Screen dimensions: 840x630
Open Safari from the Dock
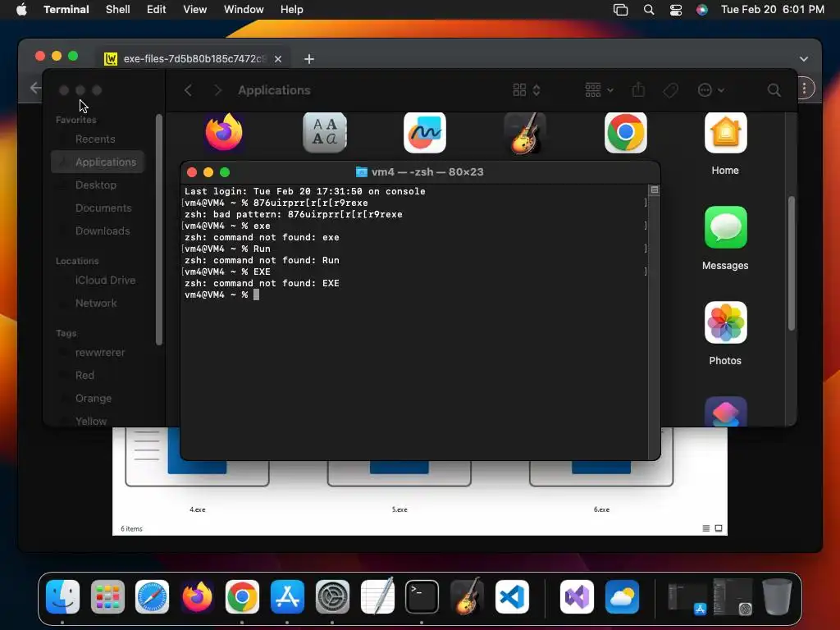coord(152,597)
